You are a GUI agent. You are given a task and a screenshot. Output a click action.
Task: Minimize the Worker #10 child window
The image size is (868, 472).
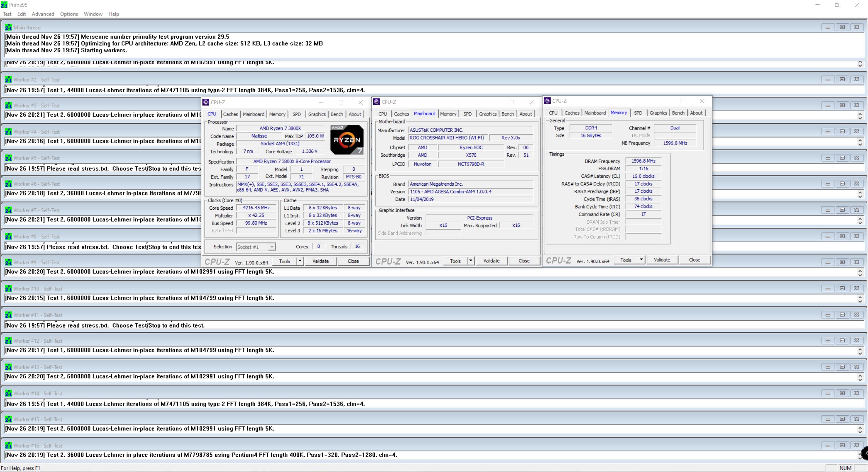[828, 288]
